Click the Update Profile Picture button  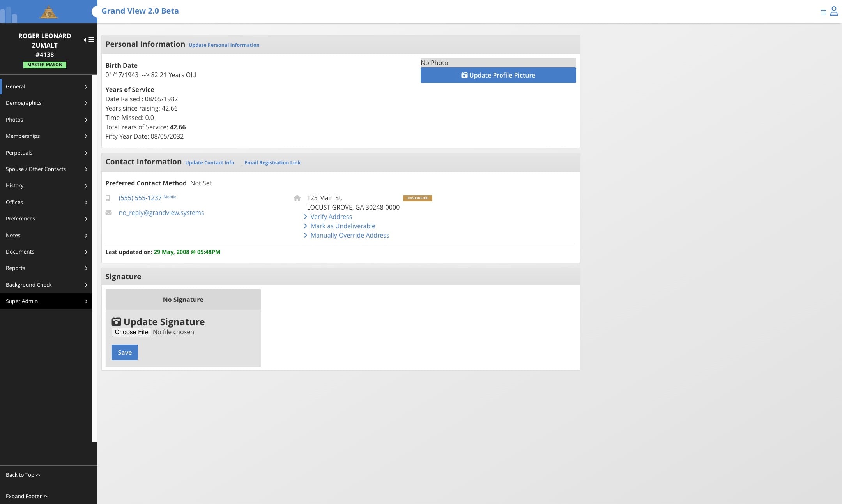[x=498, y=75]
